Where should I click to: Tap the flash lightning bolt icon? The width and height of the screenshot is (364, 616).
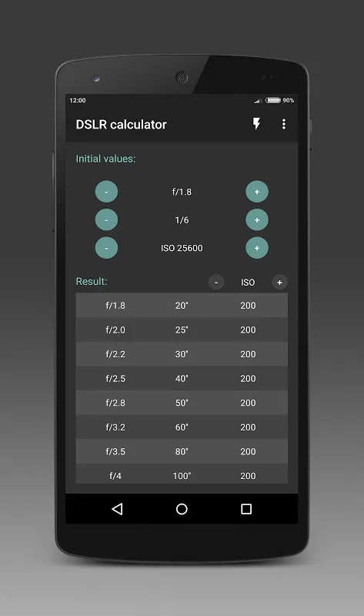[x=256, y=124]
